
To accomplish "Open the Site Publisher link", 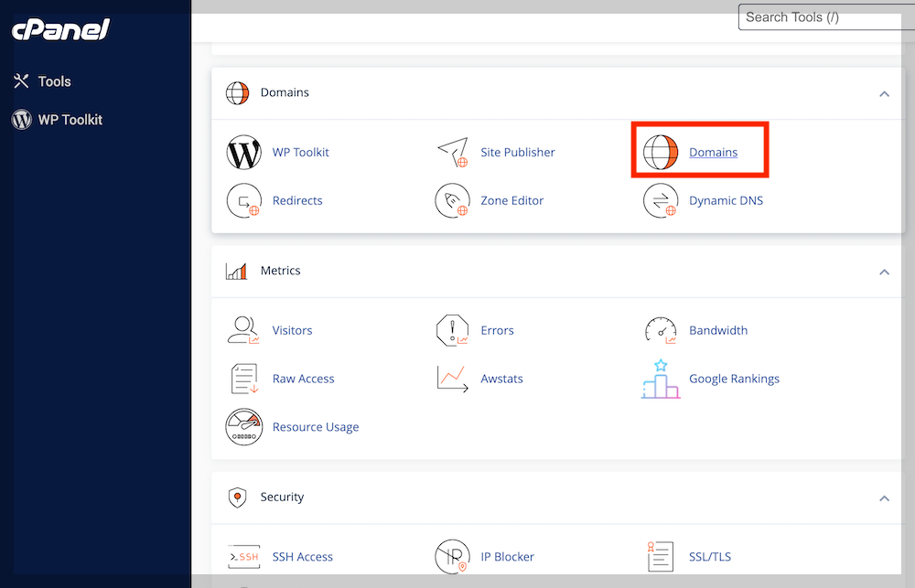I will (x=518, y=152).
